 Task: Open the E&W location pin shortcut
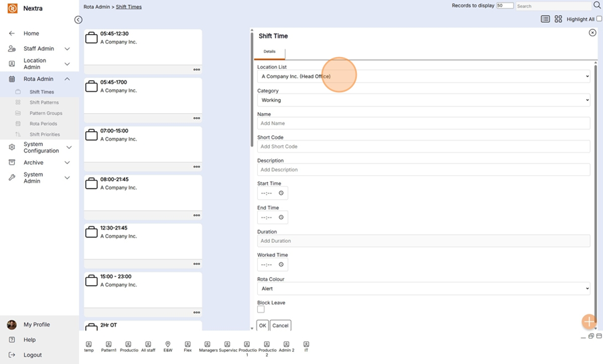tap(167, 347)
